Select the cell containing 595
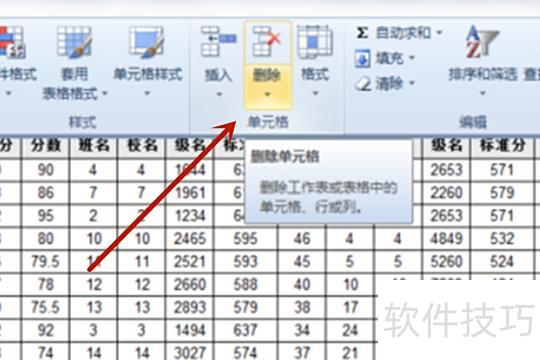This screenshot has width=540, height=360. coord(245,239)
